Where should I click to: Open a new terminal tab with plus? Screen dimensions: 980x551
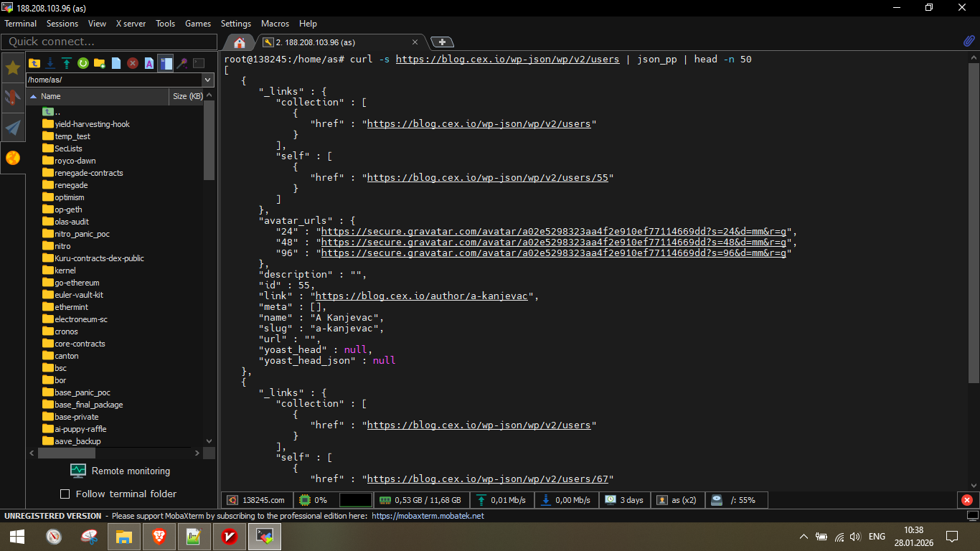(442, 42)
